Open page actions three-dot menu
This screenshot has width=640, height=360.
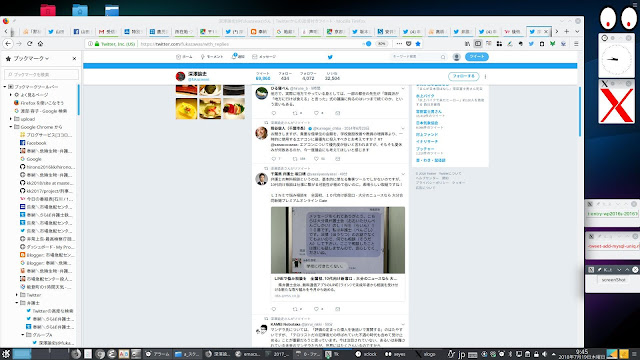pyautogui.click(x=399, y=44)
